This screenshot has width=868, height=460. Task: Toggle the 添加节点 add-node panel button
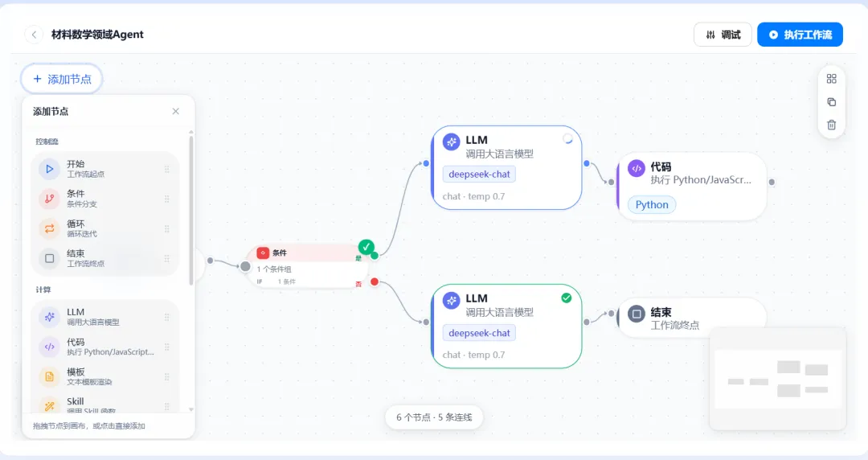(62, 79)
